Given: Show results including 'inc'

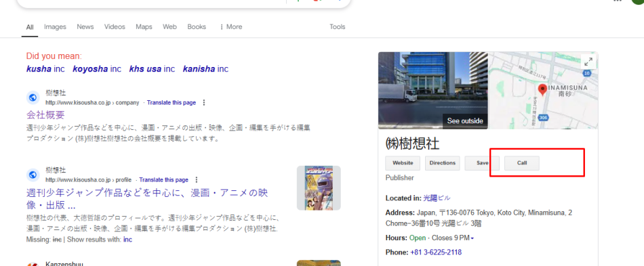Looking at the screenshot, I should coord(127,240).
